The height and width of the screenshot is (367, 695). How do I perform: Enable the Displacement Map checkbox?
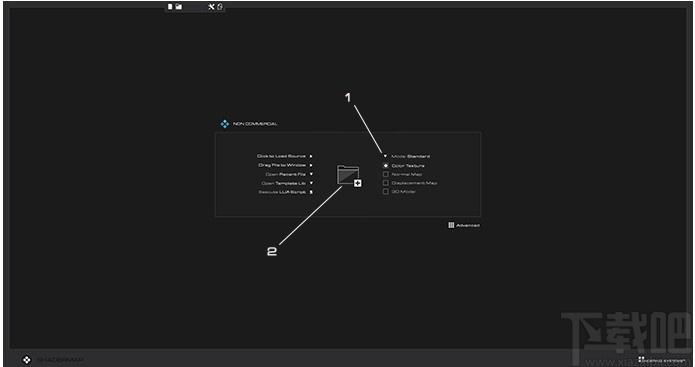pos(386,183)
